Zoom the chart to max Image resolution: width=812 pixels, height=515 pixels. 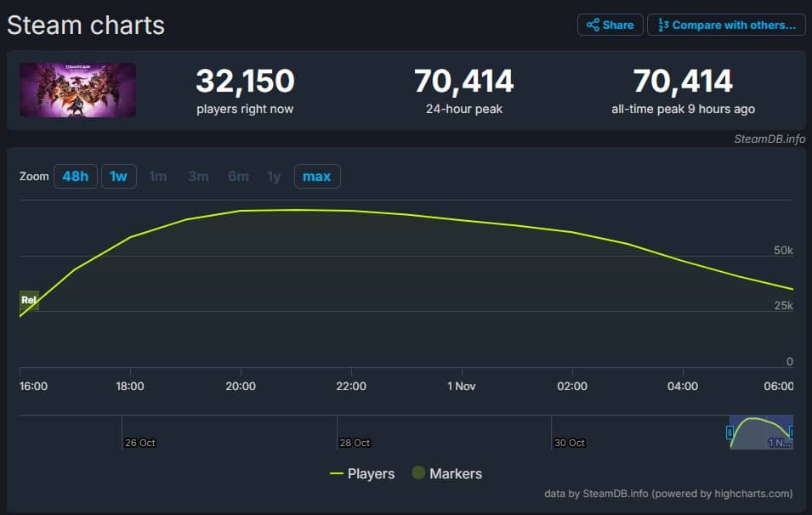(x=317, y=177)
